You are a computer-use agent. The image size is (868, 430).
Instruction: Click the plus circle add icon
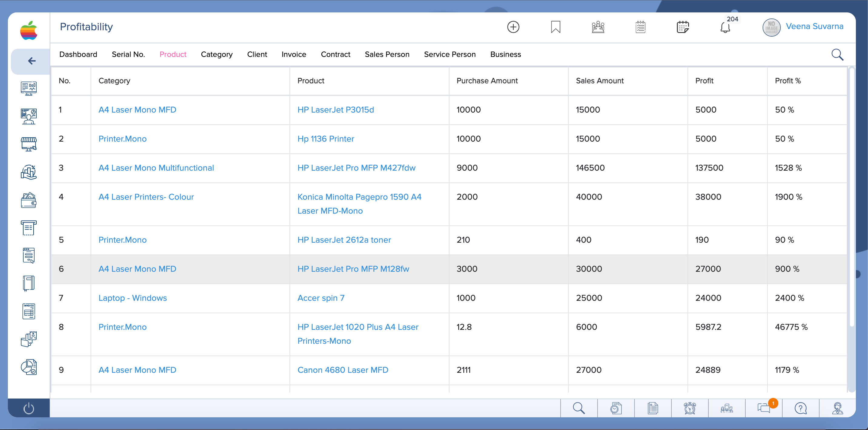[x=513, y=27]
